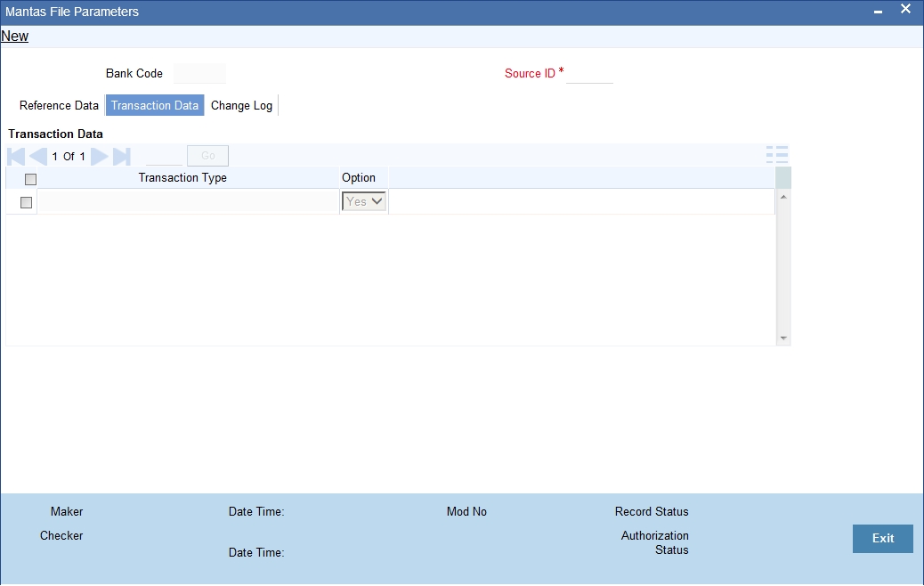This screenshot has height=586, width=924.
Task: Go to next page of Transaction Data
Action: click(x=100, y=156)
